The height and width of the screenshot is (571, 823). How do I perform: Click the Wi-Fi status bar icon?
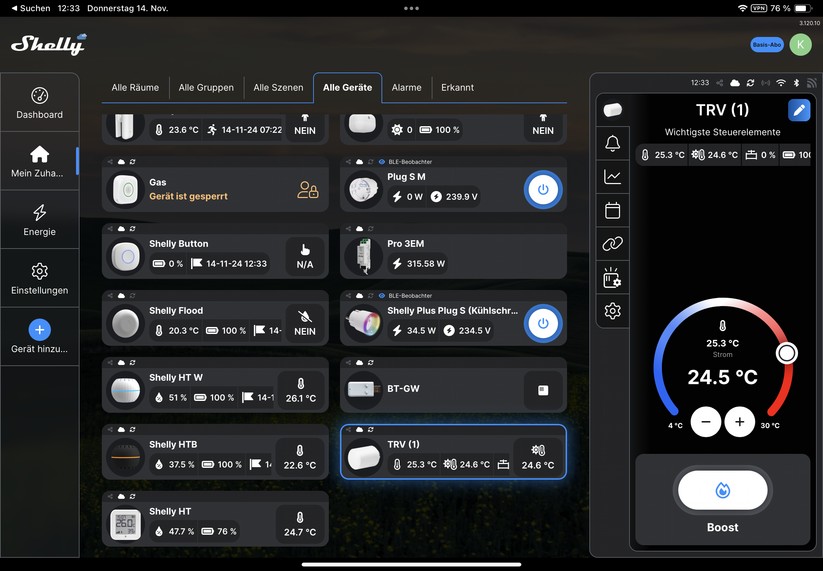(742, 8)
